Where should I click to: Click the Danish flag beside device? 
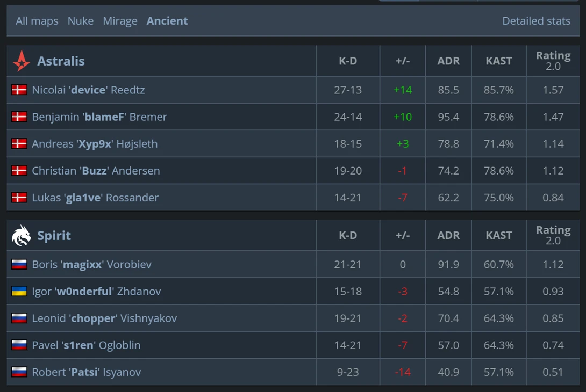coord(19,90)
